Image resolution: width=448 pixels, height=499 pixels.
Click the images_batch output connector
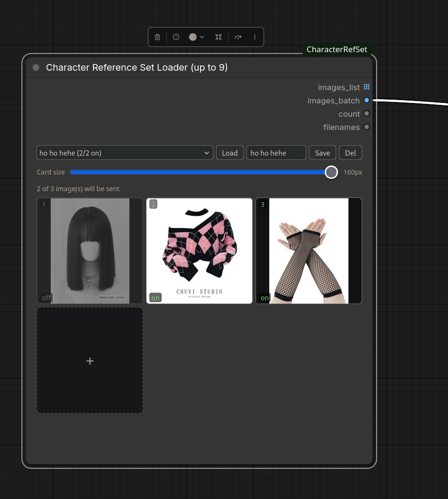(366, 100)
